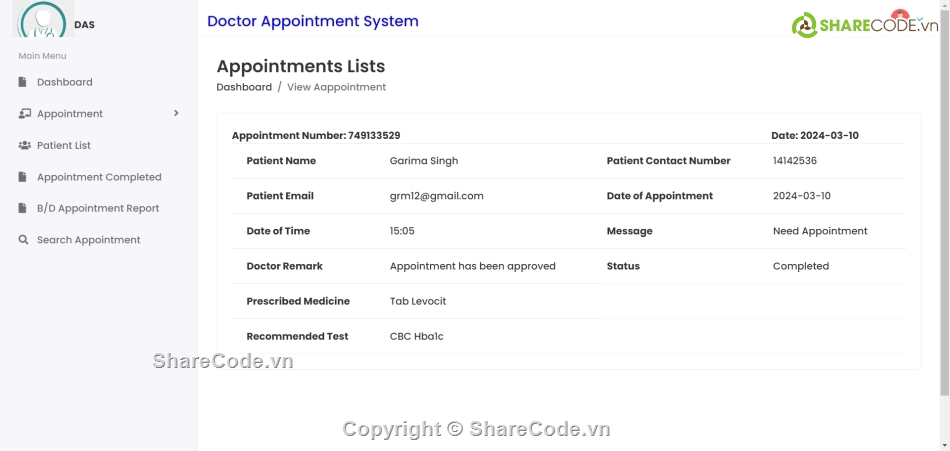The width and height of the screenshot is (950, 451).
Task: Click the B/D Appointment Report icon
Action: (22, 208)
